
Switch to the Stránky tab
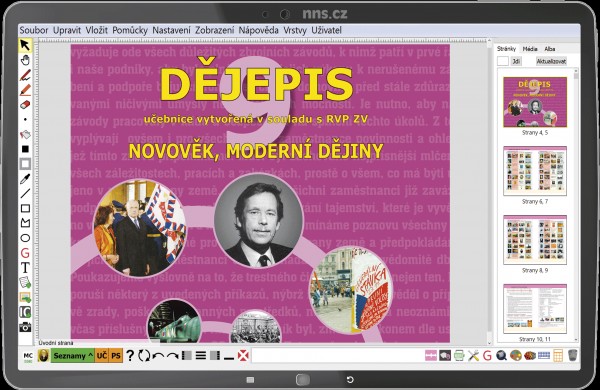pos(506,49)
